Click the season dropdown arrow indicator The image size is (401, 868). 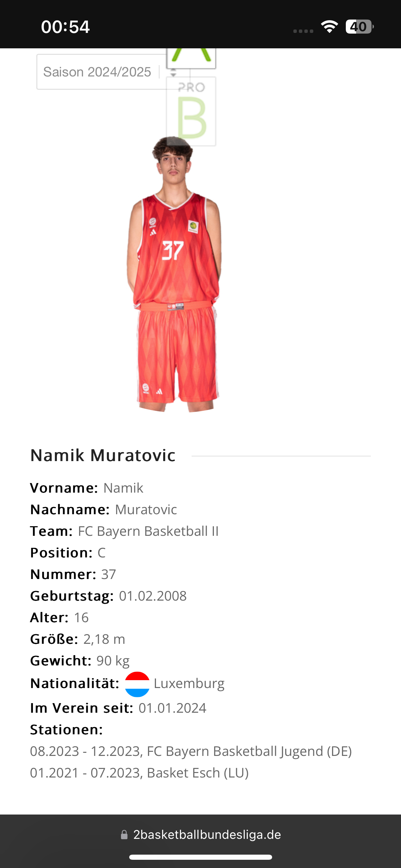(x=173, y=73)
